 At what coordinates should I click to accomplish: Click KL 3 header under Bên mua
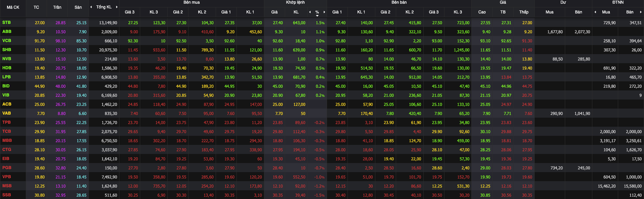154,12
